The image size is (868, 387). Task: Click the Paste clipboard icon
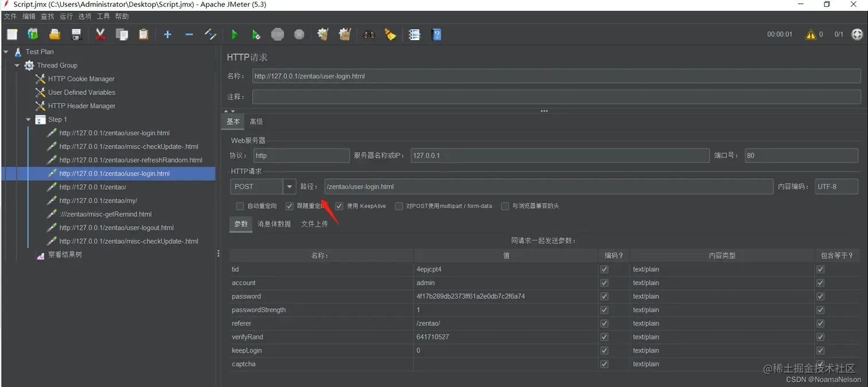[144, 34]
